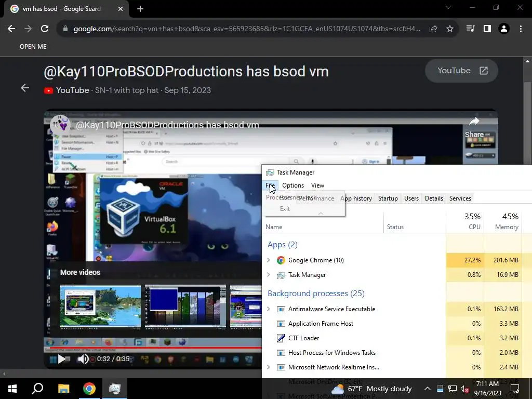Click the share page icon in address bar
532x399 pixels.
tap(433, 29)
